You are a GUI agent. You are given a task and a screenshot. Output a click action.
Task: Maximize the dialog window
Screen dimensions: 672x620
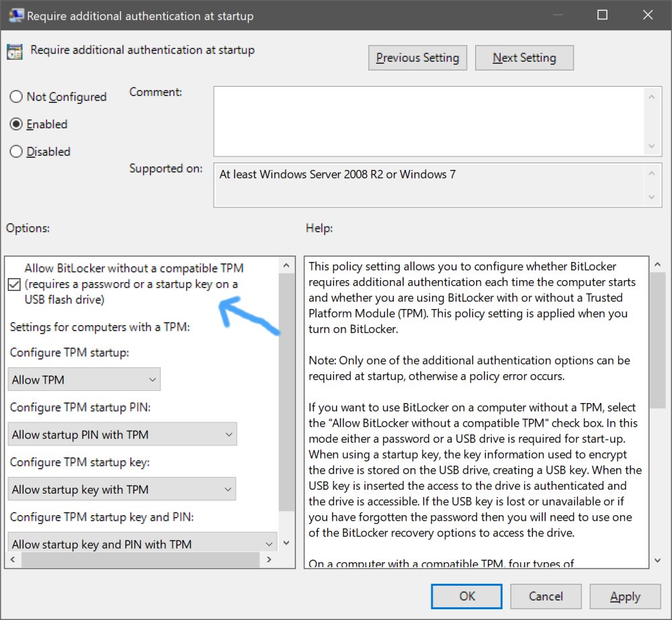602,15
